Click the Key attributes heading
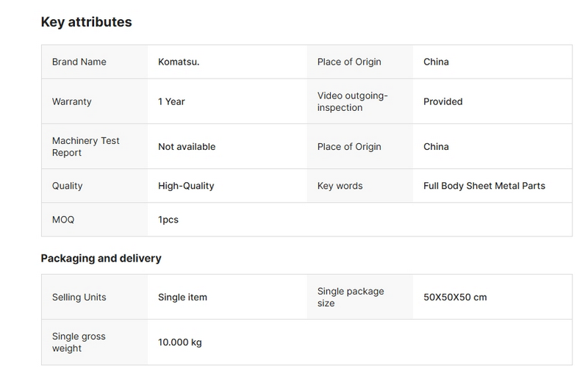Viewport: 588px width, 382px height. 86,22
